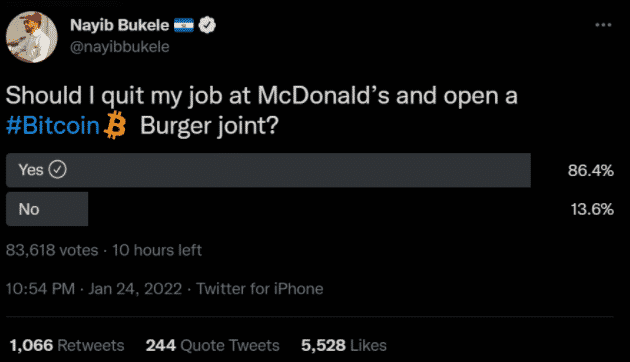Open the #Bitcoin hashtag link
The image size is (630, 362).
[53, 126]
